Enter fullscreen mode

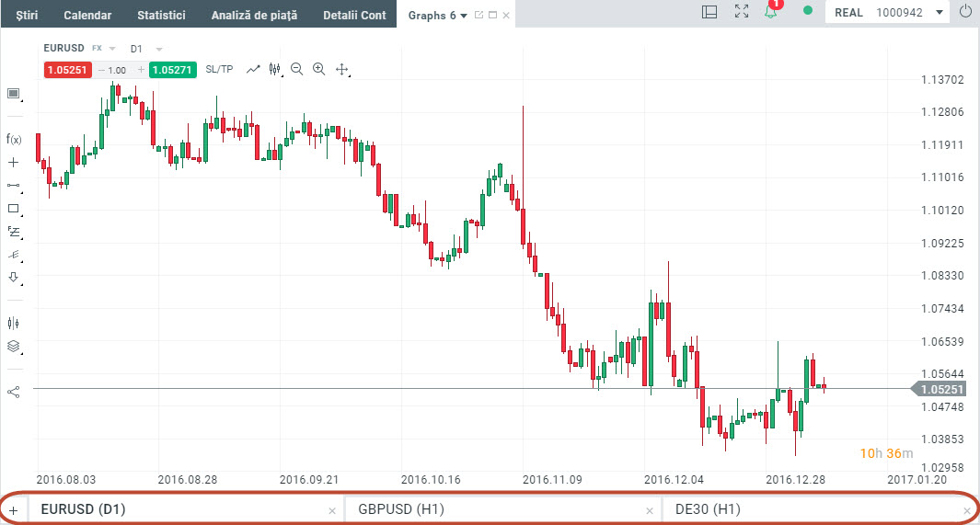pos(742,11)
